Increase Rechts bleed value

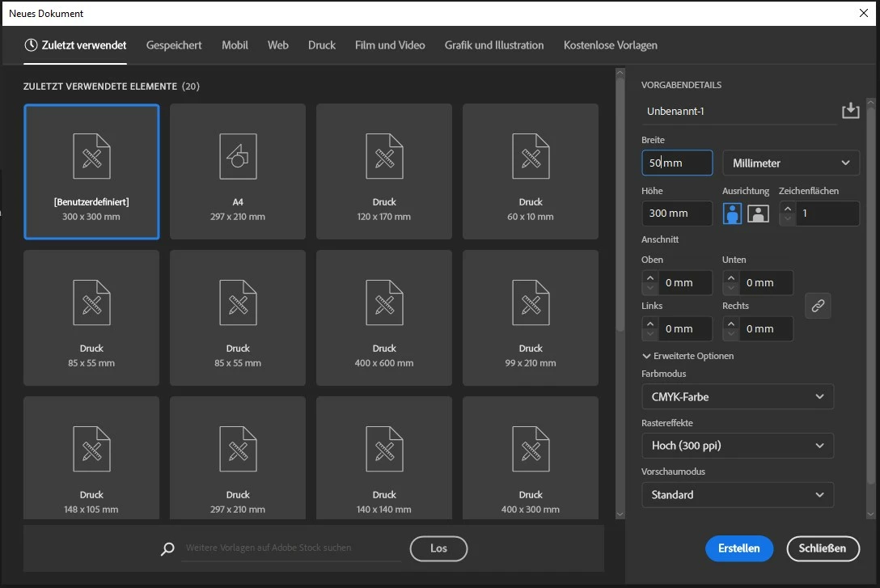click(x=730, y=324)
